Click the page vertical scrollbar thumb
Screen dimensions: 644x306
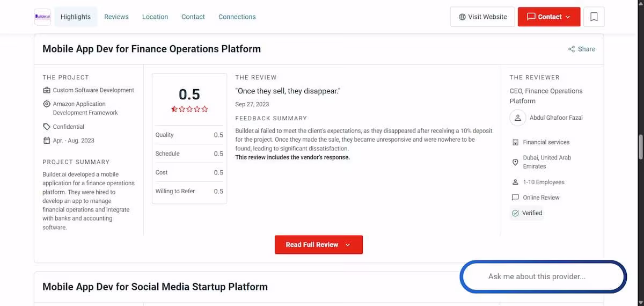click(x=640, y=146)
